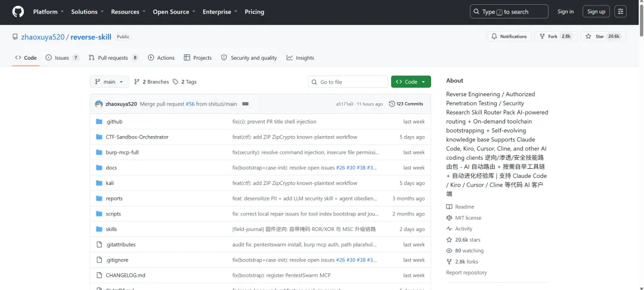Star the reverse-skill repository
The image size is (644, 290).
tap(603, 36)
